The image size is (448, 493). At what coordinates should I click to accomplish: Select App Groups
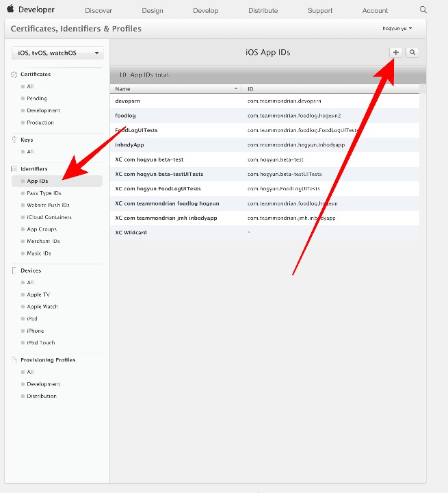42,229
